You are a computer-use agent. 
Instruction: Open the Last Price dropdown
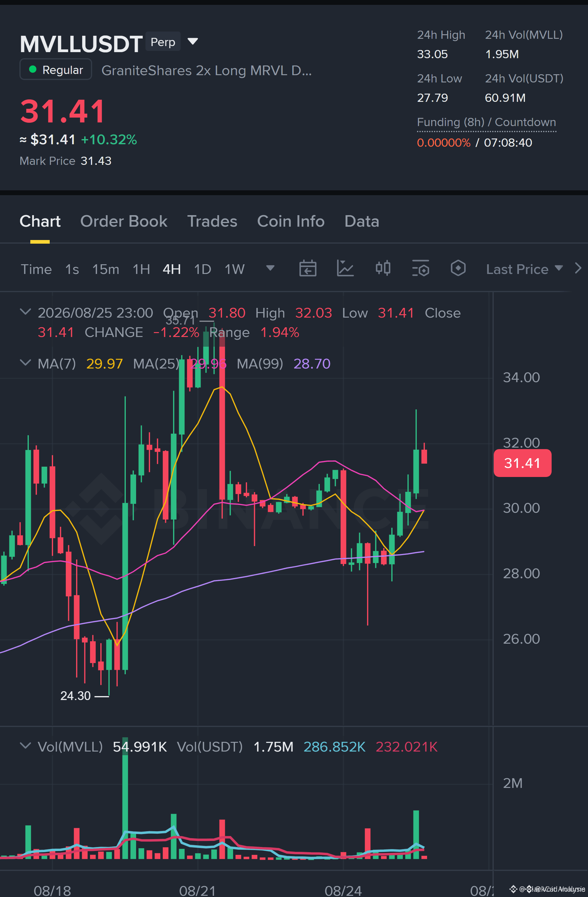point(524,269)
